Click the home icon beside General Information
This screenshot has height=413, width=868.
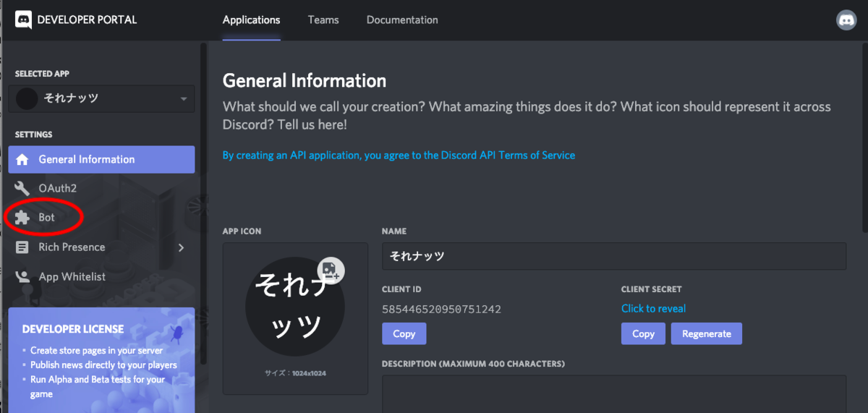pyautogui.click(x=22, y=159)
